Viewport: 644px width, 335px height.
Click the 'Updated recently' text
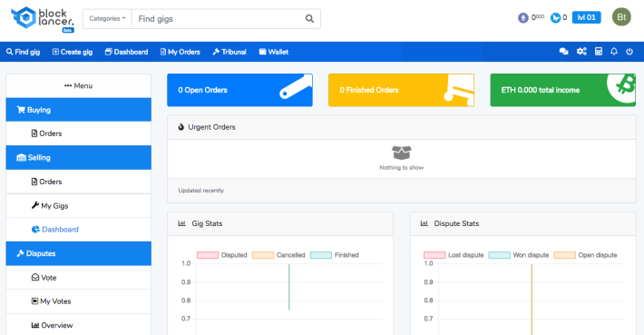click(x=200, y=191)
